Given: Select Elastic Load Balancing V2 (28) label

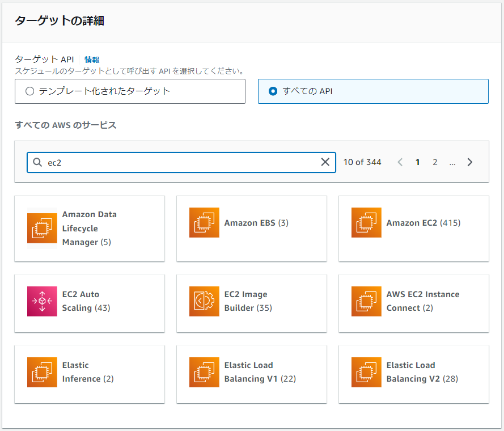Looking at the screenshot, I should pos(422,372).
